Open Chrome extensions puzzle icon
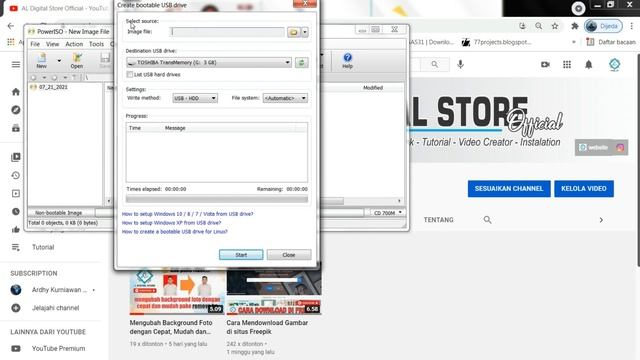The height and width of the screenshot is (360, 640). point(575,26)
